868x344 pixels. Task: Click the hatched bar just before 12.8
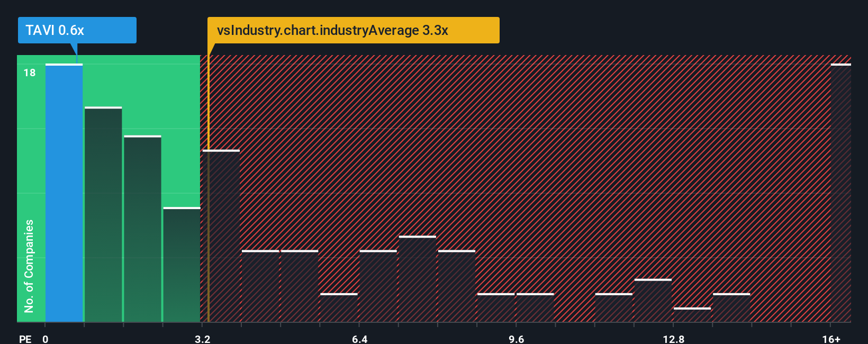[653, 301]
